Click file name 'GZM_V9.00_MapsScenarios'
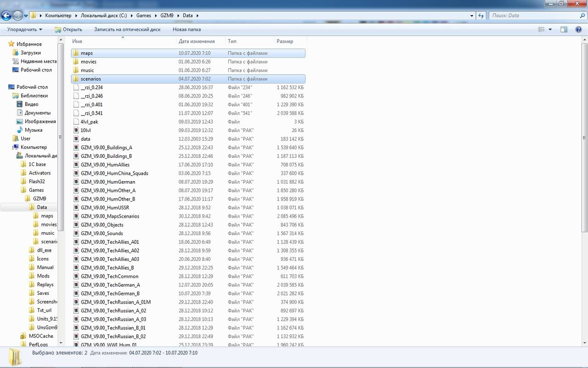The height and width of the screenshot is (368, 588). (x=110, y=216)
